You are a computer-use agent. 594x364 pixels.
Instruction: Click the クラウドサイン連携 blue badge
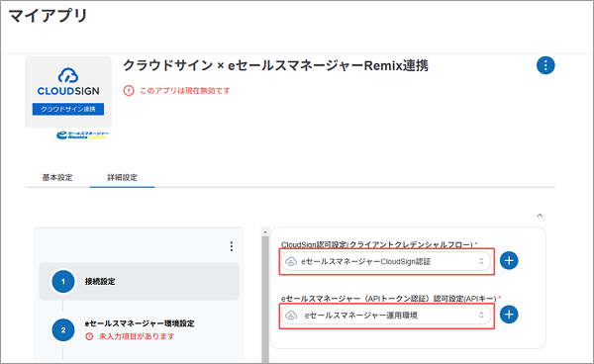pos(68,109)
